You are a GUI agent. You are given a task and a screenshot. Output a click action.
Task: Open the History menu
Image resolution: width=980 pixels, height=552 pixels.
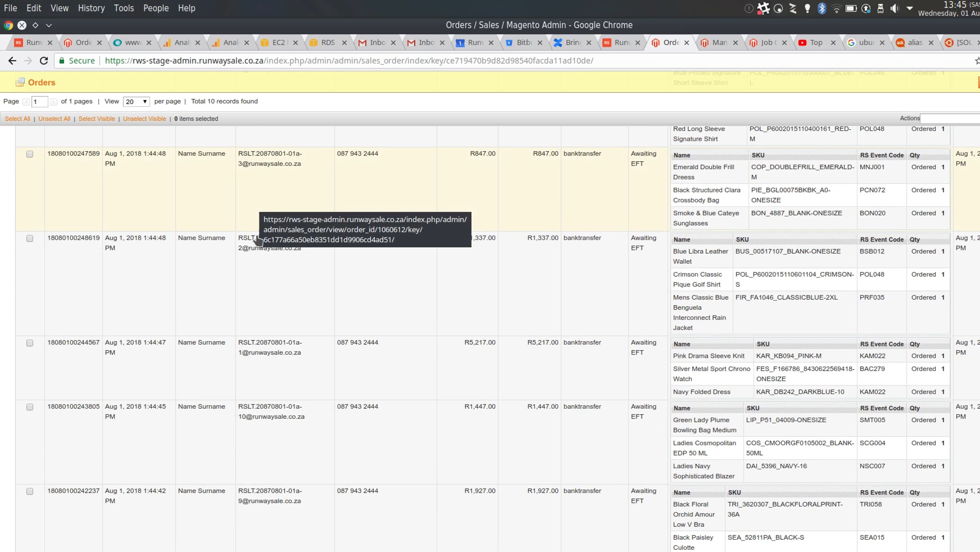click(91, 8)
